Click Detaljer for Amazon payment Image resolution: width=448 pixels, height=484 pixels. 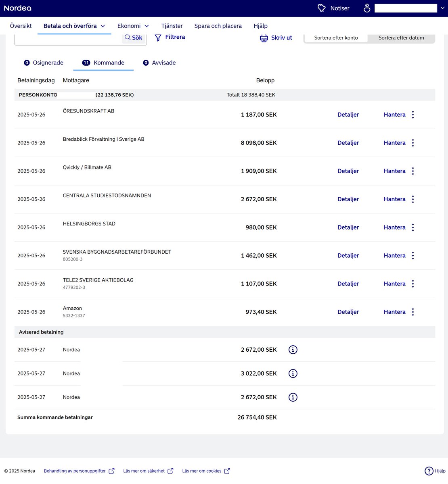(348, 312)
